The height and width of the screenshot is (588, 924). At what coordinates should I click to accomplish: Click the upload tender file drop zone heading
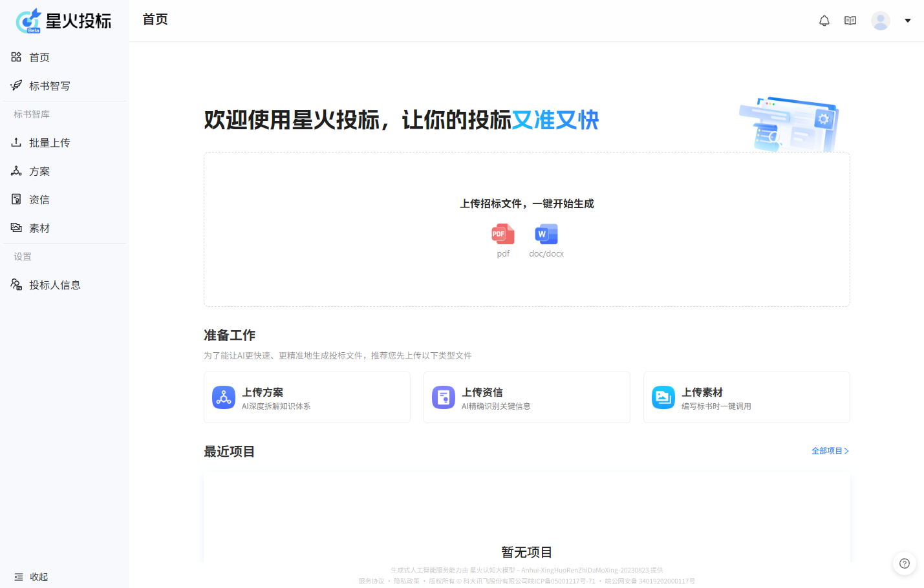pyautogui.click(x=527, y=204)
